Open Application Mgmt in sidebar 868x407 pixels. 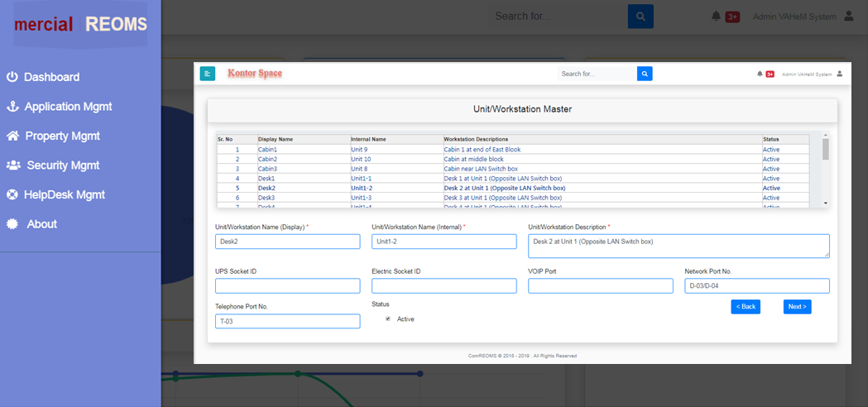pyautogui.click(x=68, y=107)
